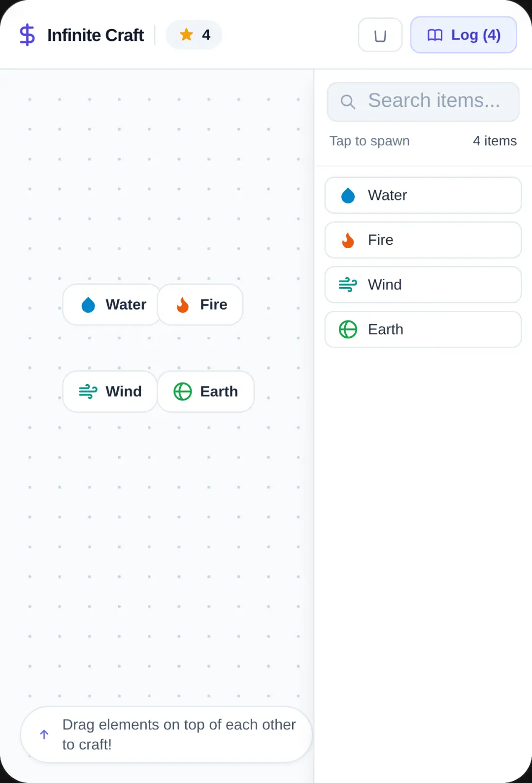The height and width of the screenshot is (783, 532).
Task: Click the globe icon in sidebar
Action: 348,329
